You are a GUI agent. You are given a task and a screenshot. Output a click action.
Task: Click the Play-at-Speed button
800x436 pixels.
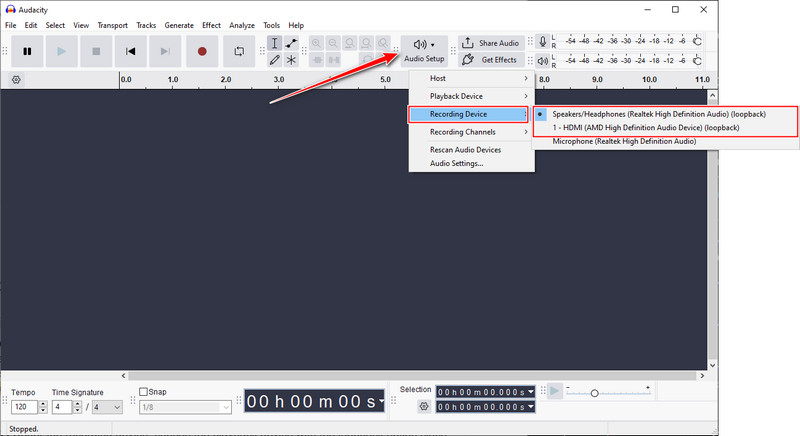[555, 391]
